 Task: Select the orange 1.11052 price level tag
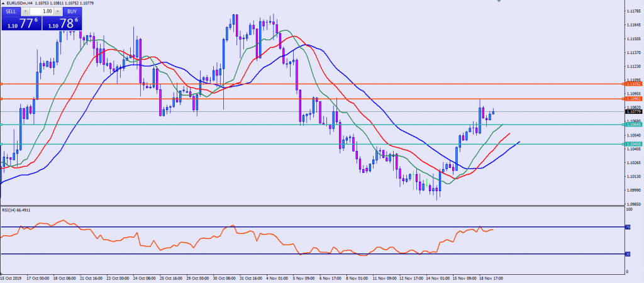point(633,84)
